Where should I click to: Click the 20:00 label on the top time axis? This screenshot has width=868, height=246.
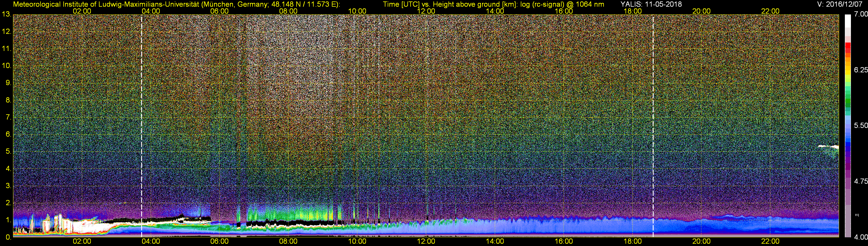pyautogui.click(x=702, y=11)
